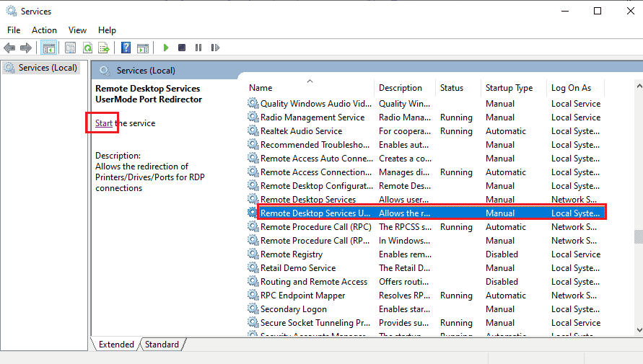Select the RPC Endpoint Mapper name

coord(302,296)
